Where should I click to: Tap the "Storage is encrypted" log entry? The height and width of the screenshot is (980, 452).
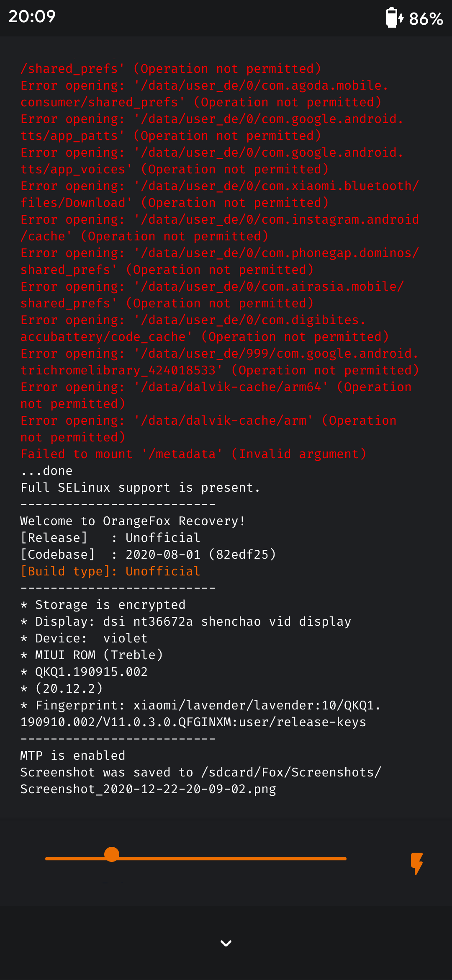(103, 605)
